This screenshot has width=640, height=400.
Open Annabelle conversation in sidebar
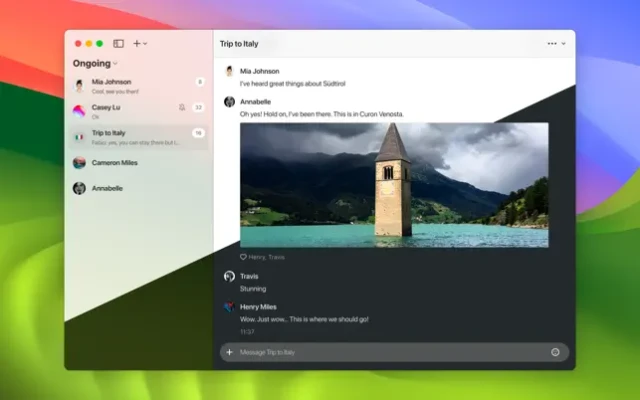[139, 188]
